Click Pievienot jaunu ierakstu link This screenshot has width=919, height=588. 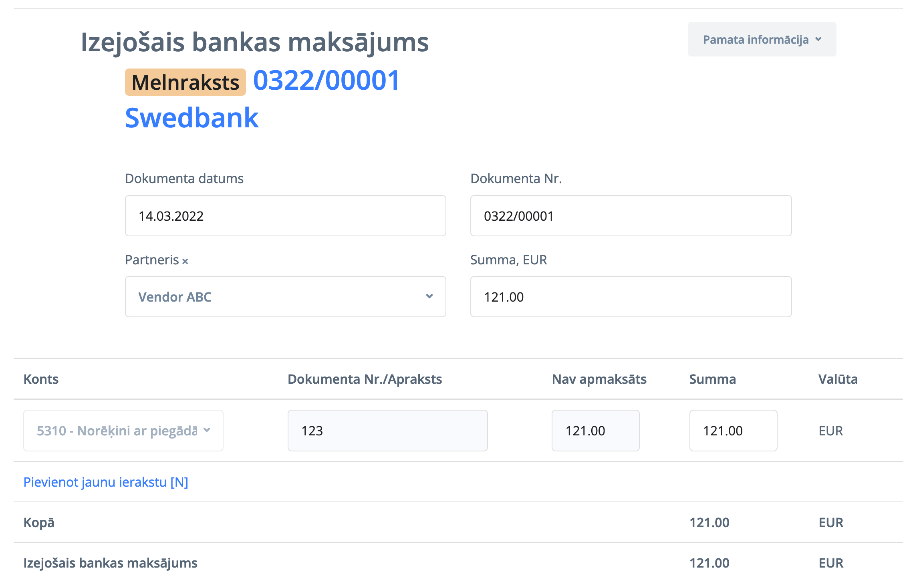click(106, 482)
